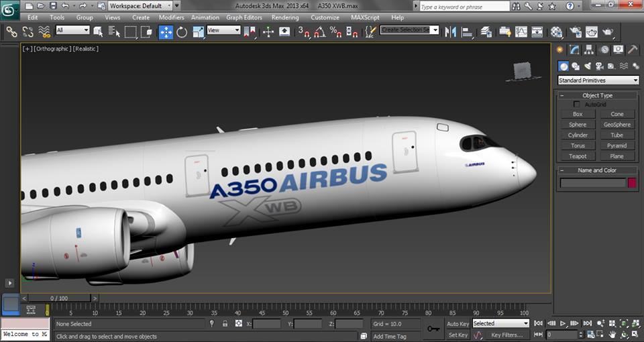This screenshot has height=342, width=644.
Task: Click the Key Filters button
Action: point(506,335)
